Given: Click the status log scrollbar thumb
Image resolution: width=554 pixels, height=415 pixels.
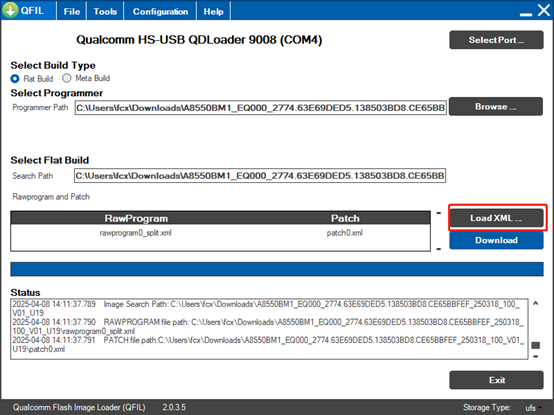Looking at the screenshot, I should click(536, 345).
